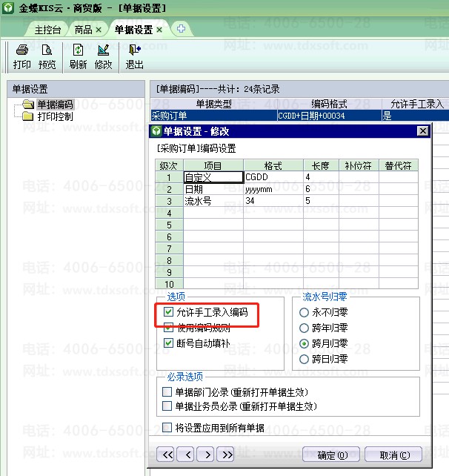Go to next record with > button
449x476 pixels.
click(x=207, y=454)
